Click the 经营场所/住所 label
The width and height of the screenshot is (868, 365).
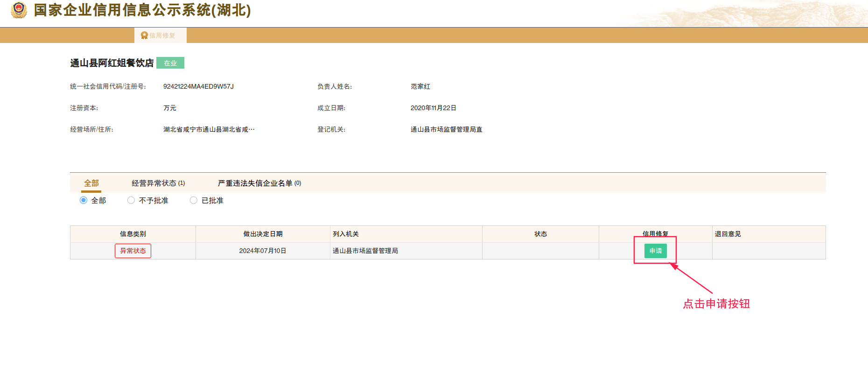pos(92,129)
